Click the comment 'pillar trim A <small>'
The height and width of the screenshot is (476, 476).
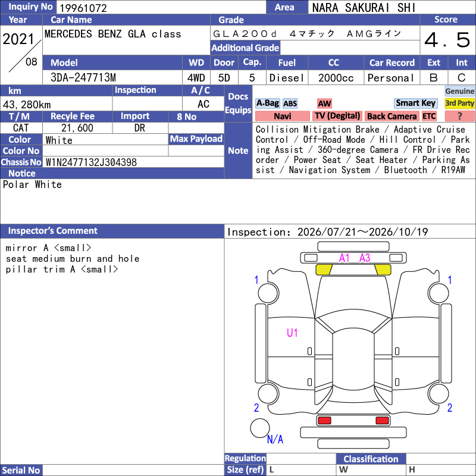click(62, 270)
